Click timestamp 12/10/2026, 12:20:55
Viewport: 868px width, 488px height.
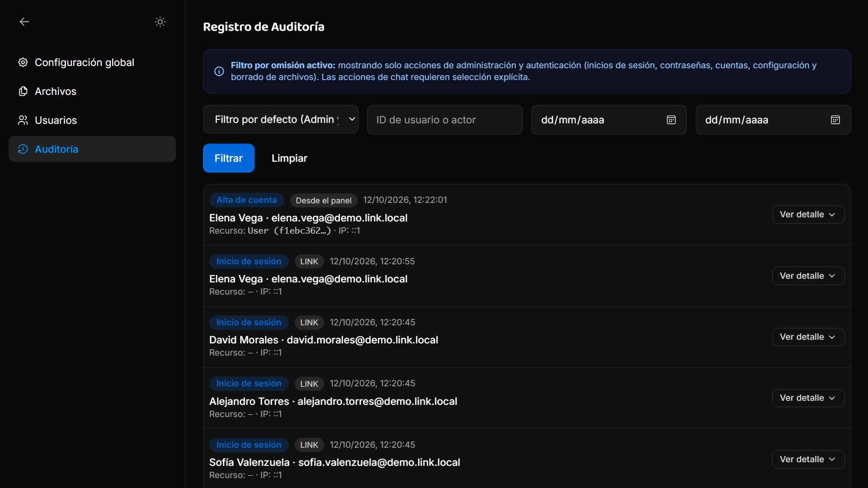pyautogui.click(x=372, y=262)
